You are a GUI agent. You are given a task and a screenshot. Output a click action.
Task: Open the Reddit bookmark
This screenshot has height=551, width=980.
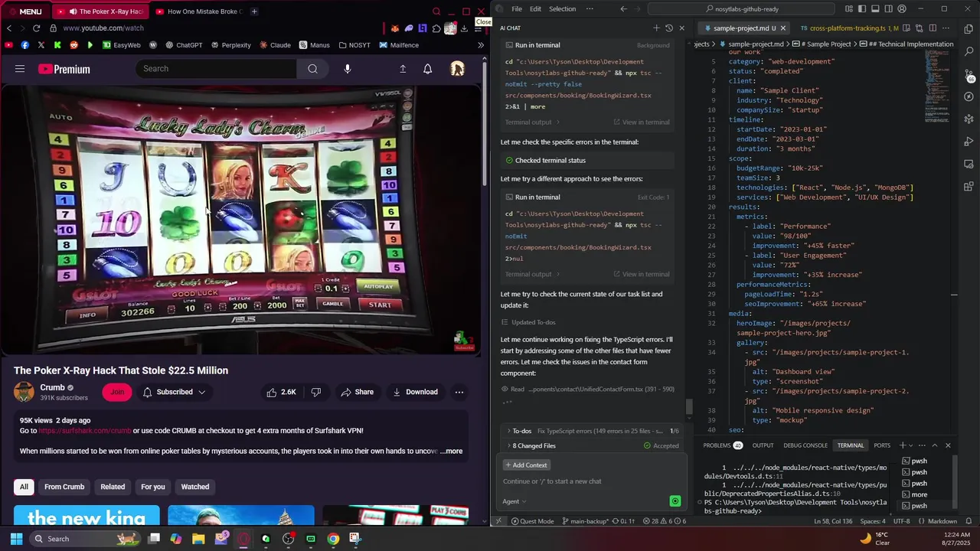tap(73, 45)
